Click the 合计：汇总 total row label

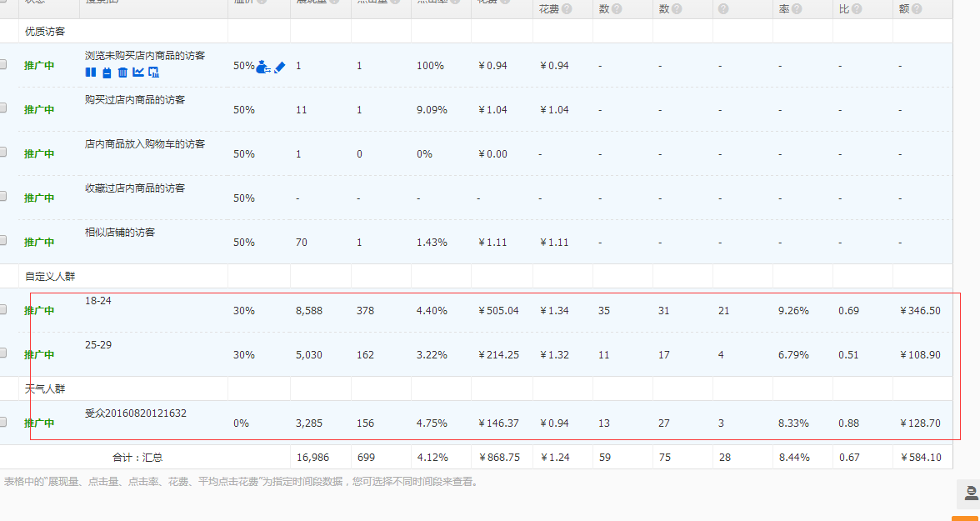tap(137, 457)
